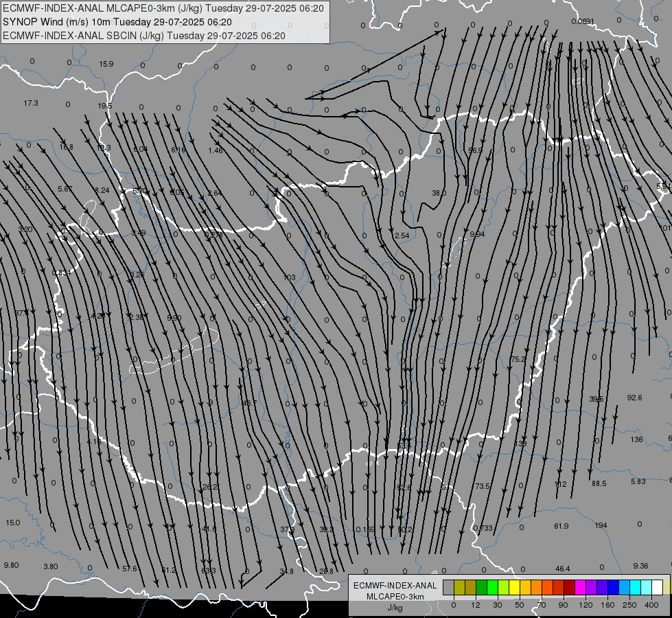Click the map value '2.54'
672x618 pixels.
(x=402, y=236)
